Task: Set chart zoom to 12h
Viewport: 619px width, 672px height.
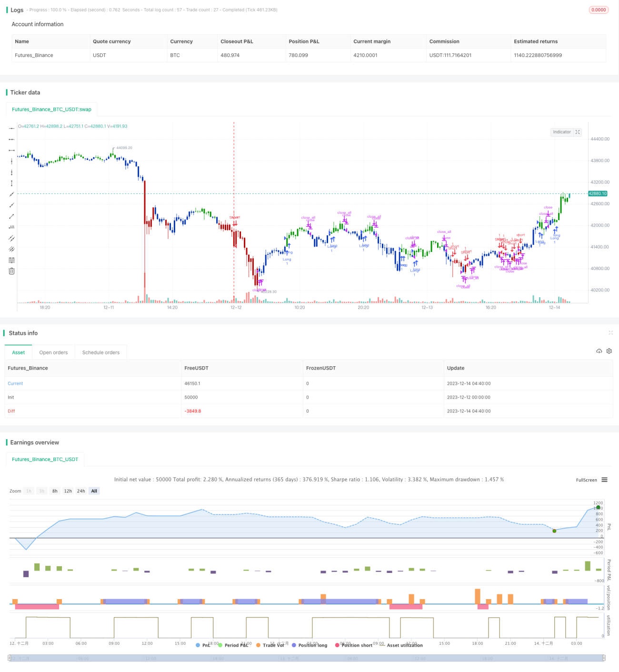Action: click(68, 491)
